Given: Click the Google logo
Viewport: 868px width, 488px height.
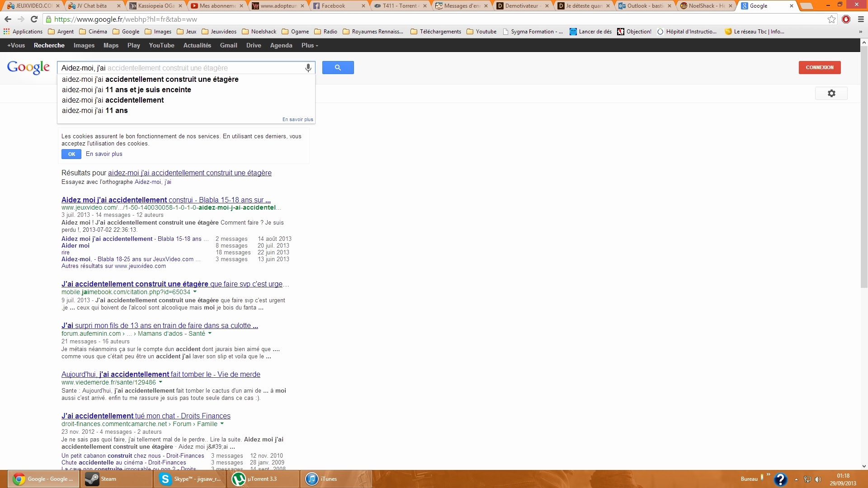Looking at the screenshot, I should point(28,67).
